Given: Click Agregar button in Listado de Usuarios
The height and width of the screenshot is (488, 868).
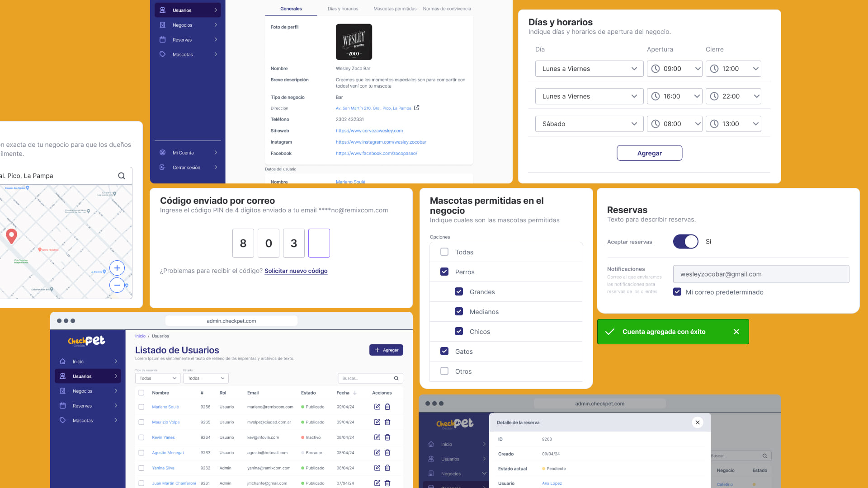Looking at the screenshot, I should (x=386, y=350).
